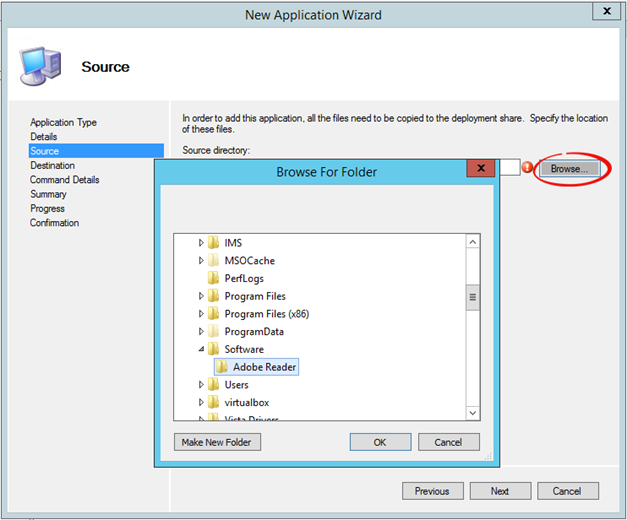This screenshot has width=627, height=520.
Task: Close the Browse For Folder dialog
Action: tap(481, 168)
